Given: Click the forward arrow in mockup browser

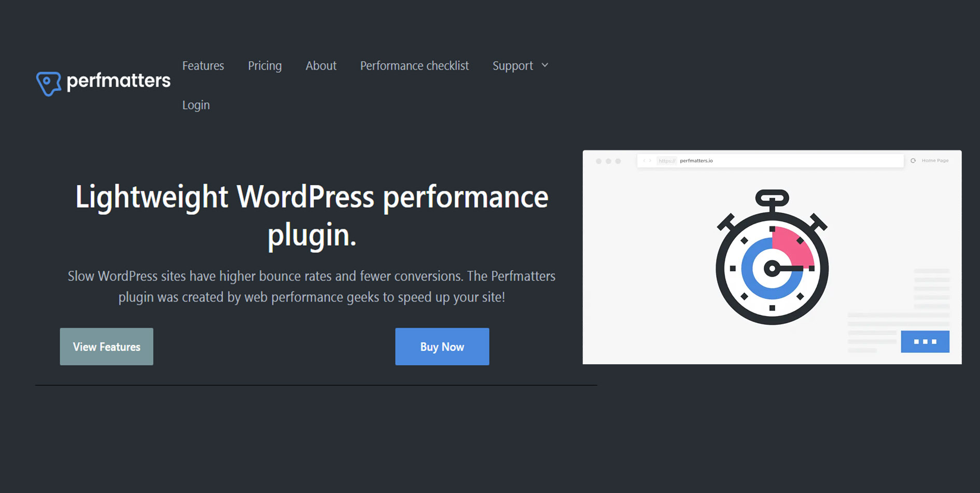Looking at the screenshot, I should click(650, 161).
